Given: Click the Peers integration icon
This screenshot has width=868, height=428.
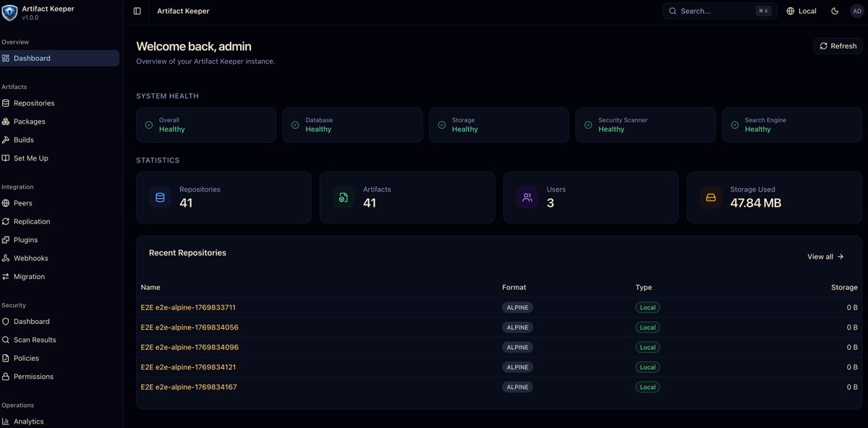Looking at the screenshot, I should tap(9, 202).
